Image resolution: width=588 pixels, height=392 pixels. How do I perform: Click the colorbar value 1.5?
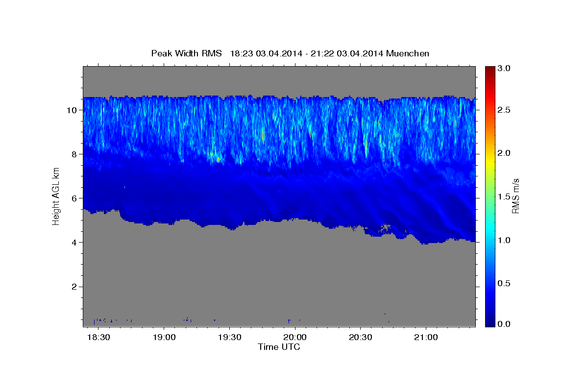(x=504, y=196)
